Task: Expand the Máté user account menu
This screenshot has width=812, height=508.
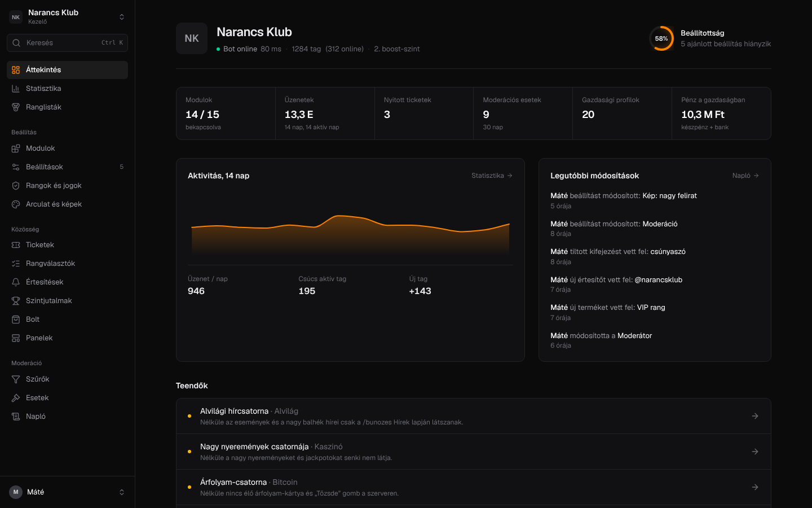Action: 68,492
